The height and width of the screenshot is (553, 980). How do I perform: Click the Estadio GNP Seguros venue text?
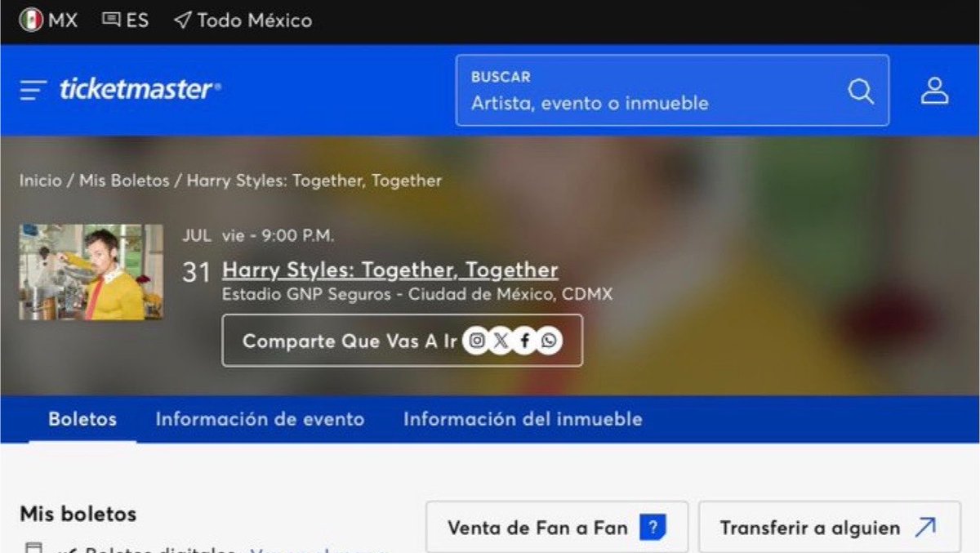[x=417, y=295]
